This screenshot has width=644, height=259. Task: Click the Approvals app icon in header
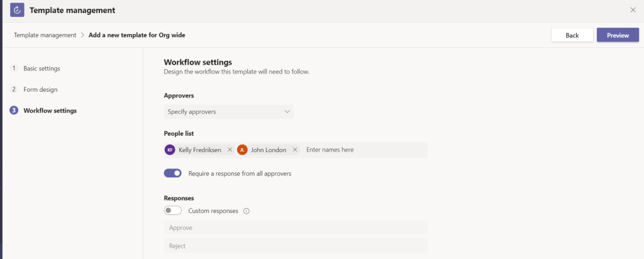17,10
